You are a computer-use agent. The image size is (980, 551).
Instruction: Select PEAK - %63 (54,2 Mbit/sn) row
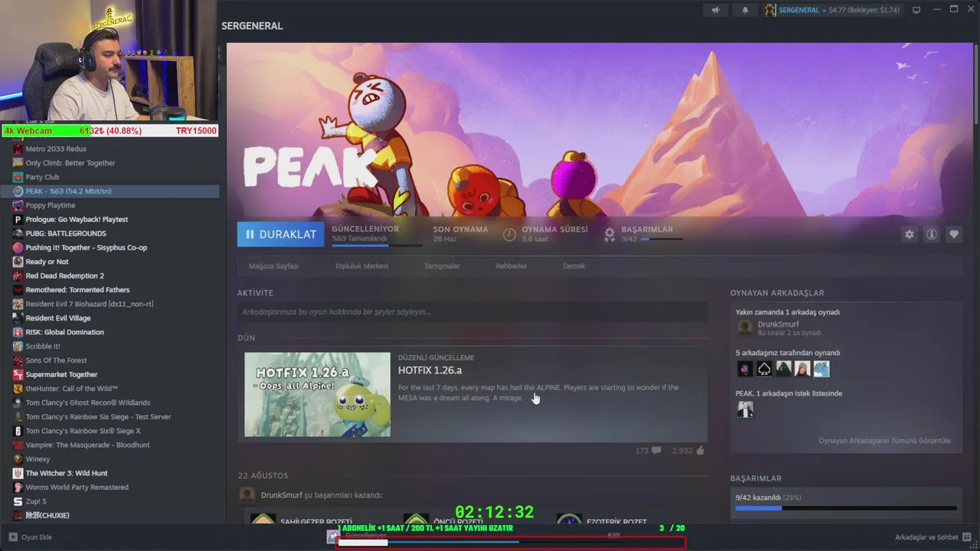point(109,191)
